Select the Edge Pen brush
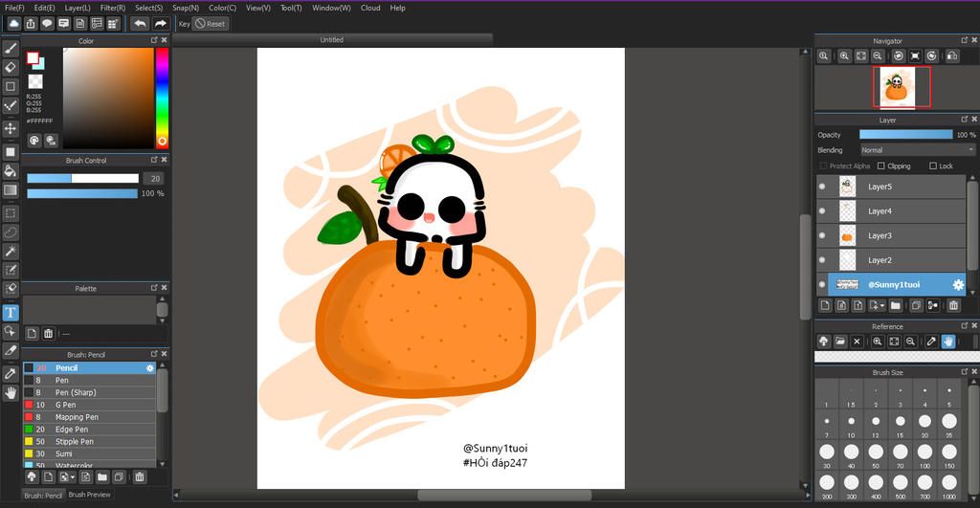This screenshot has width=980, height=508. [x=89, y=430]
